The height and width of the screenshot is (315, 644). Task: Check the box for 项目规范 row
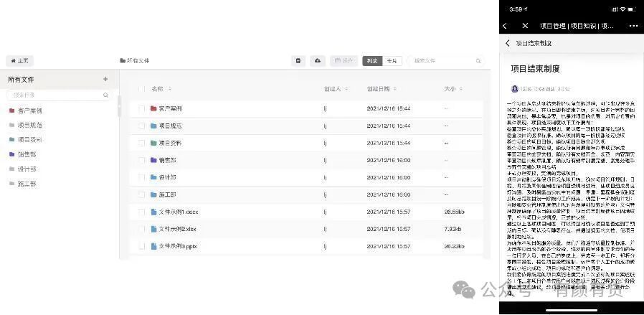pos(142,126)
